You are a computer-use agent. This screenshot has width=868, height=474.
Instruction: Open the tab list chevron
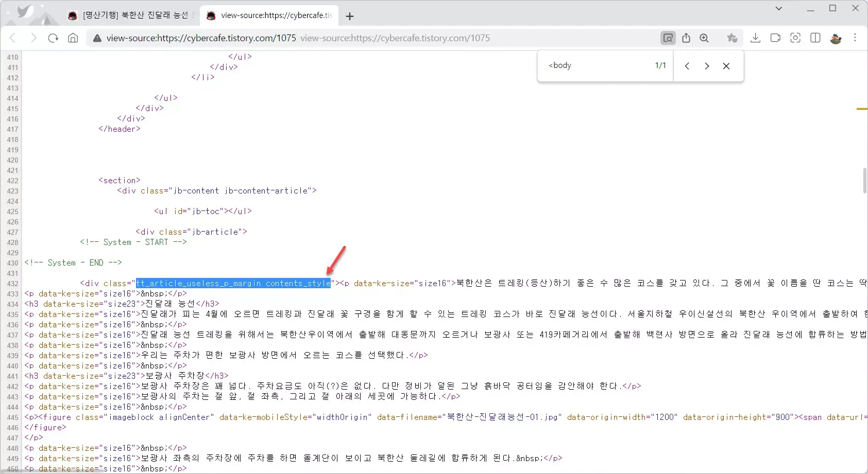(779, 8)
